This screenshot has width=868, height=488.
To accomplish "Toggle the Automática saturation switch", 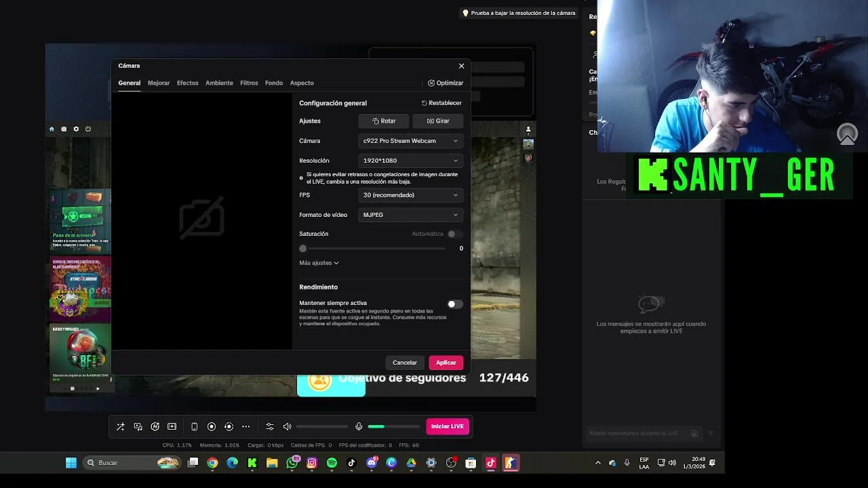I will point(454,234).
